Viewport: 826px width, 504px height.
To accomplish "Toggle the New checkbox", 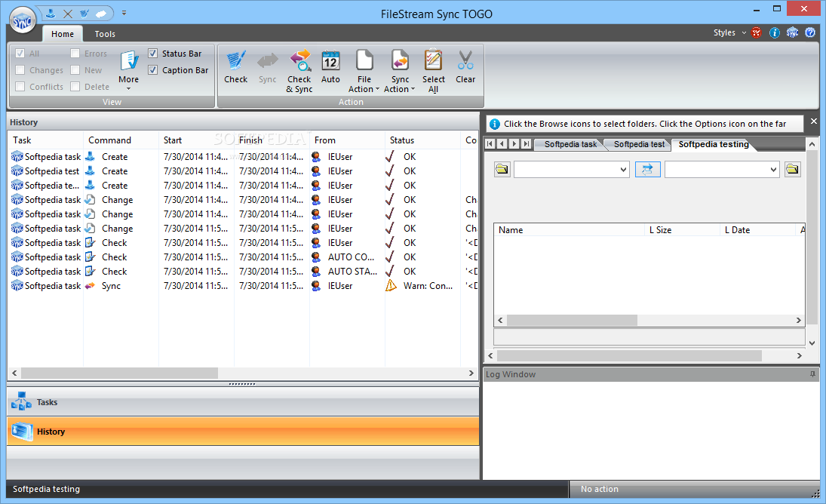I will tap(75, 70).
